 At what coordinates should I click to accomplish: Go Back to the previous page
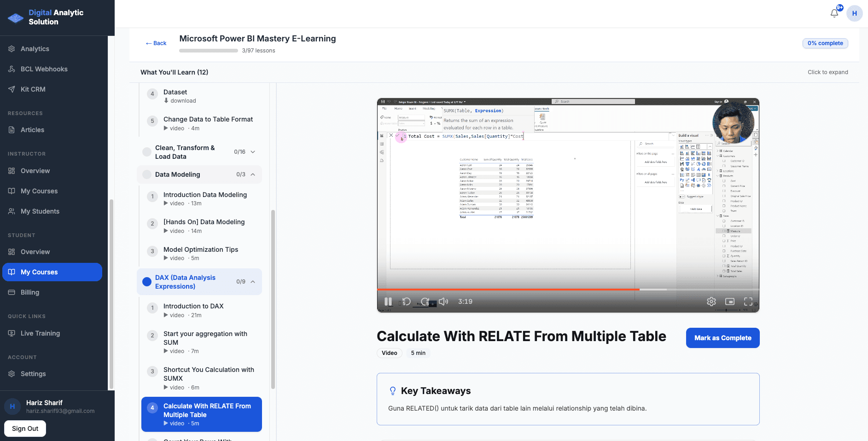pyautogui.click(x=156, y=43)
